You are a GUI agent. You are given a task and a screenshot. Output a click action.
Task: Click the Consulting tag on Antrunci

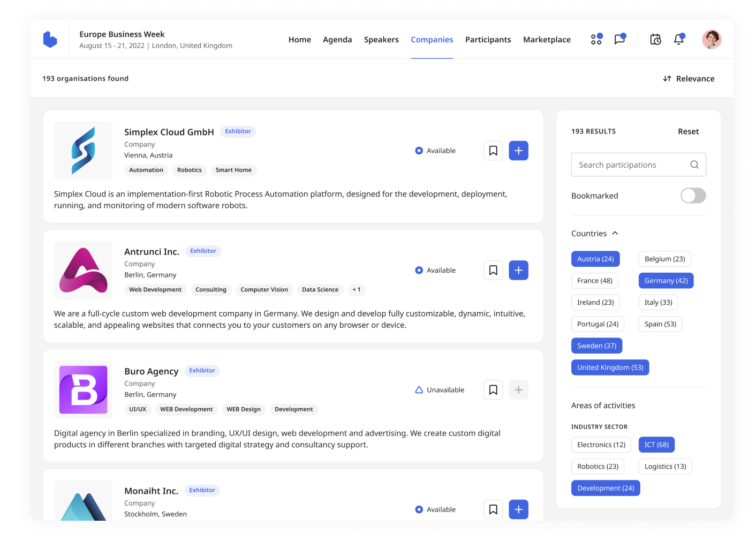pos(211,290)
